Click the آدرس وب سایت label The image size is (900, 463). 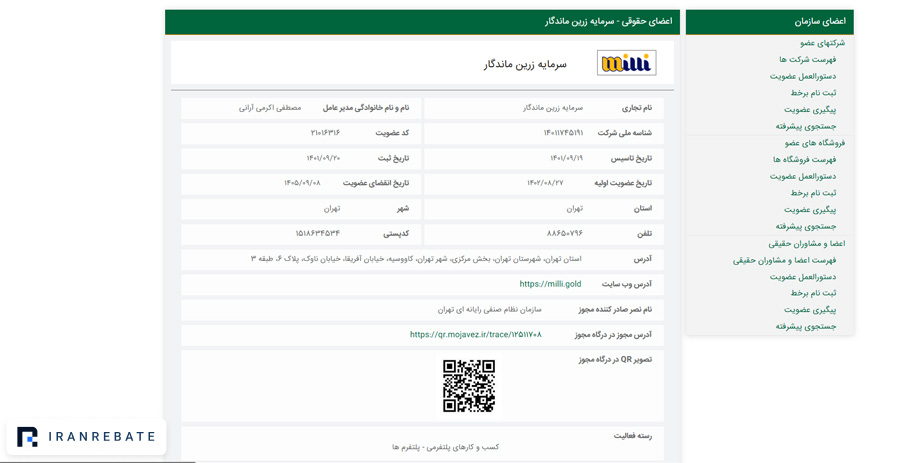coord(627,284)
